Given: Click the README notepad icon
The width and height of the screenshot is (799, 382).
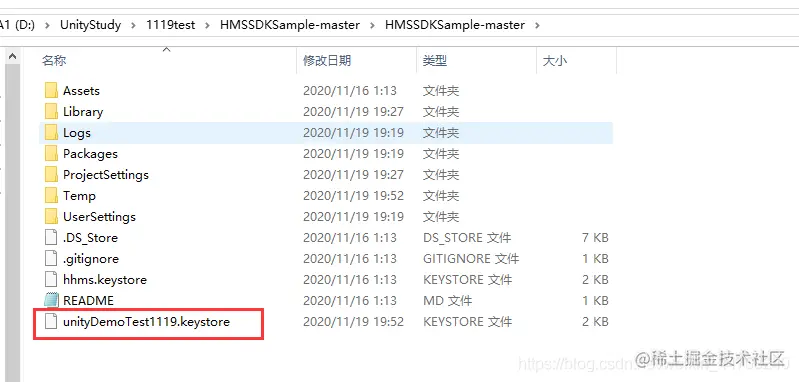Looking at the screenshot, I should coord(51,301).
